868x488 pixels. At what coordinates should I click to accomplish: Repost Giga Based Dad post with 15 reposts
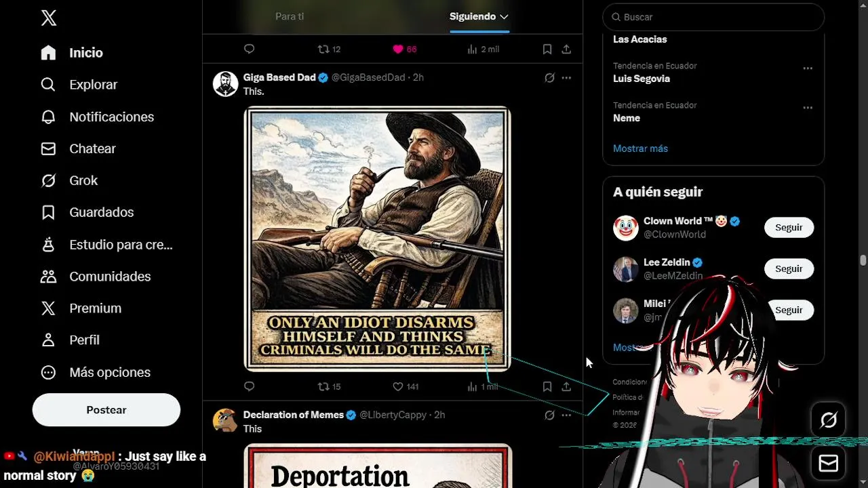coord(329,386)
